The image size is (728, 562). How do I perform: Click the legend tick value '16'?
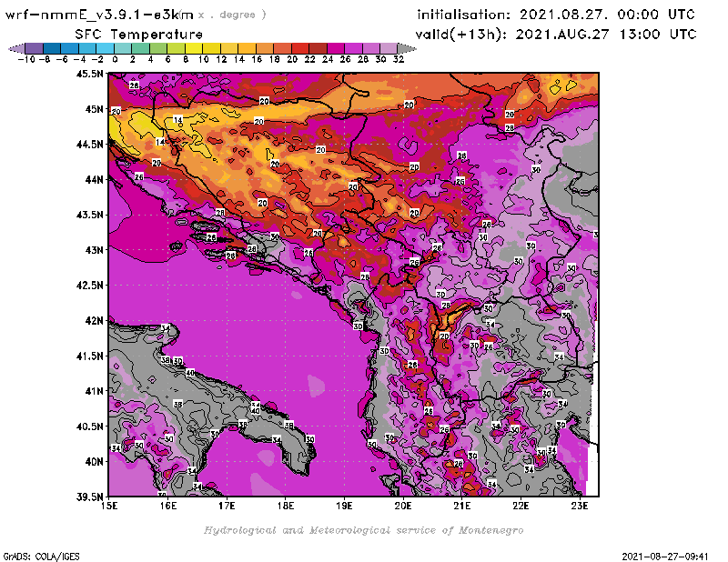[257, 59]
